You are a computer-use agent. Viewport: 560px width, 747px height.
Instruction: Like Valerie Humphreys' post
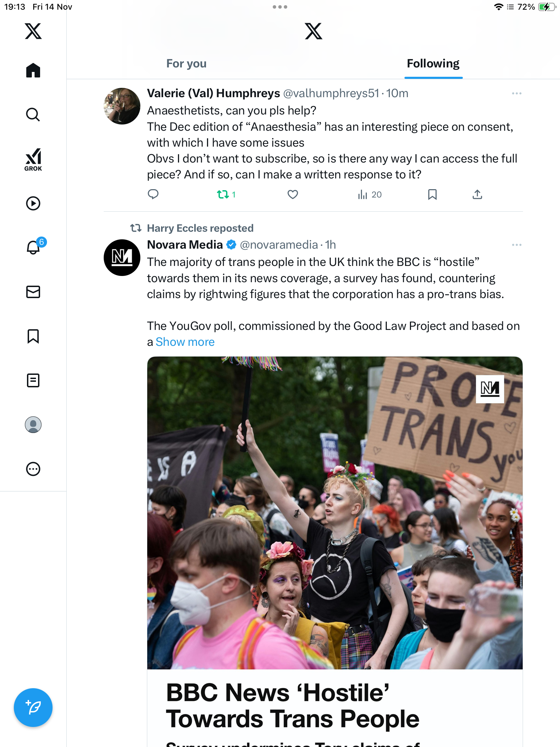tap(292, 194)
